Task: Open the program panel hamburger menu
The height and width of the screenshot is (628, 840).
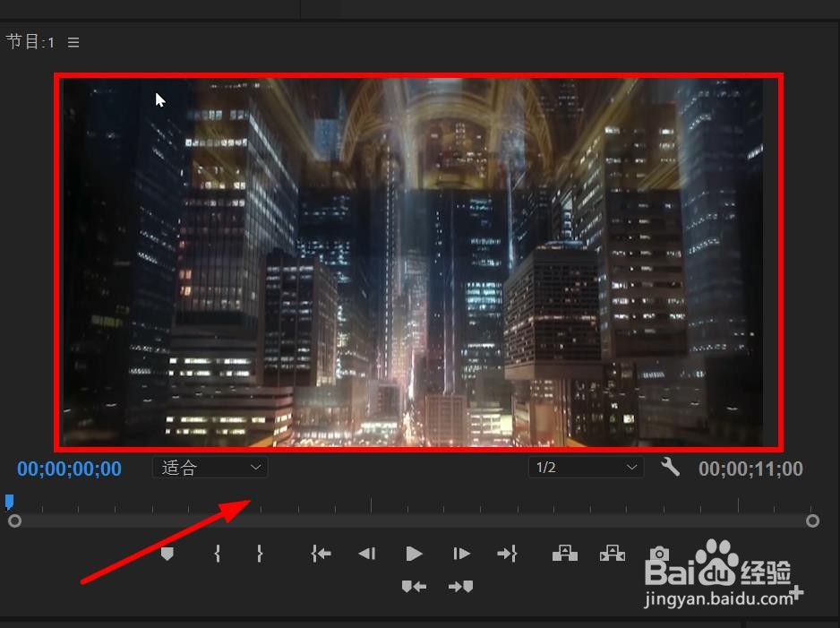Action: (x=73, y=42)
